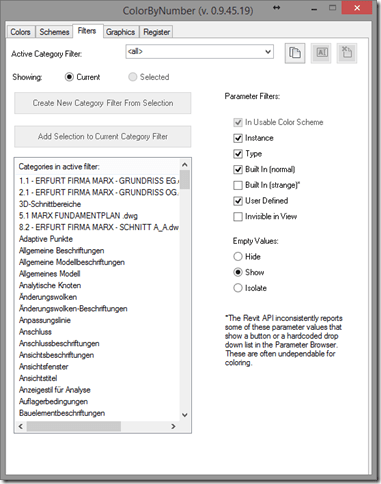Viewport: 381px width, 484px height.
Task: Click the resize arrows icon in title bar
Action: [276, 8]
